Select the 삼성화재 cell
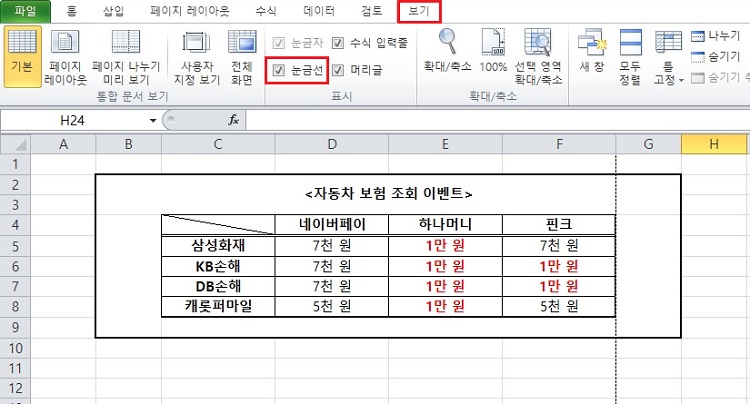This screenshot has height=404, width=750. coord(218,246)
